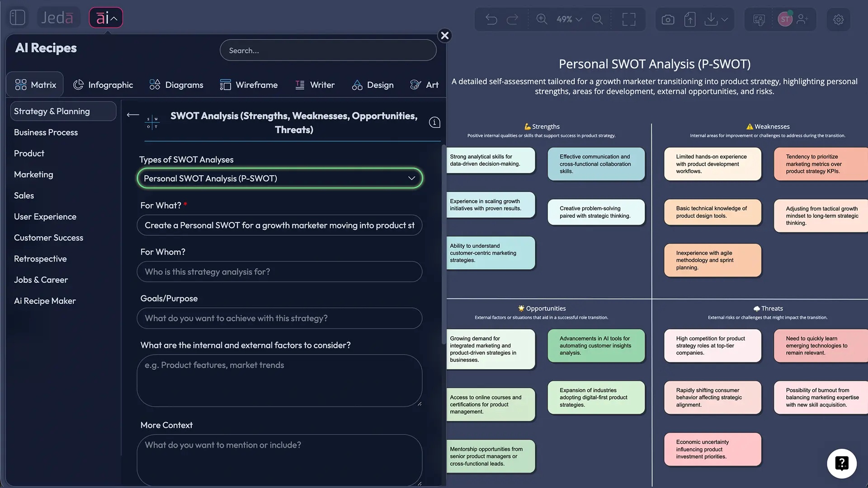This screenshot has width=868, height=488.
Task: Click the zoom in magnifier icon
Action: pos(542,19)
